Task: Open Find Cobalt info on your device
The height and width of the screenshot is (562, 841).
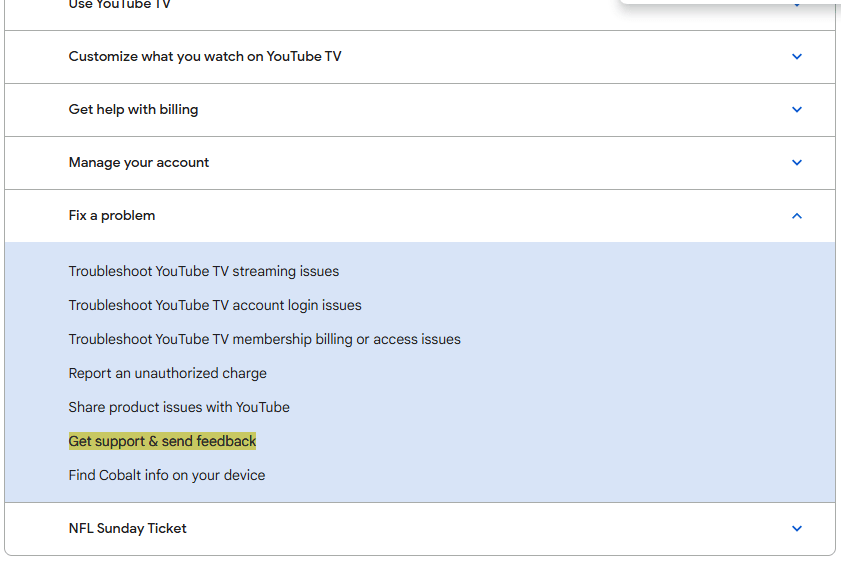Action: pyautogui.click(x=167, y=476)
